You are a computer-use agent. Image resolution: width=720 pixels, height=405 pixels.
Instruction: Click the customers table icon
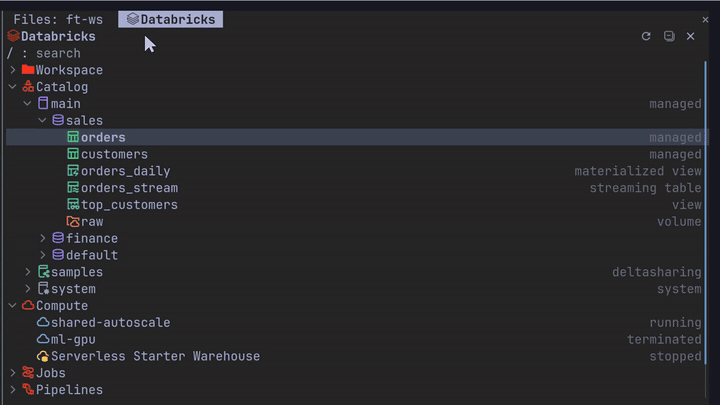[x=73, y=154]
